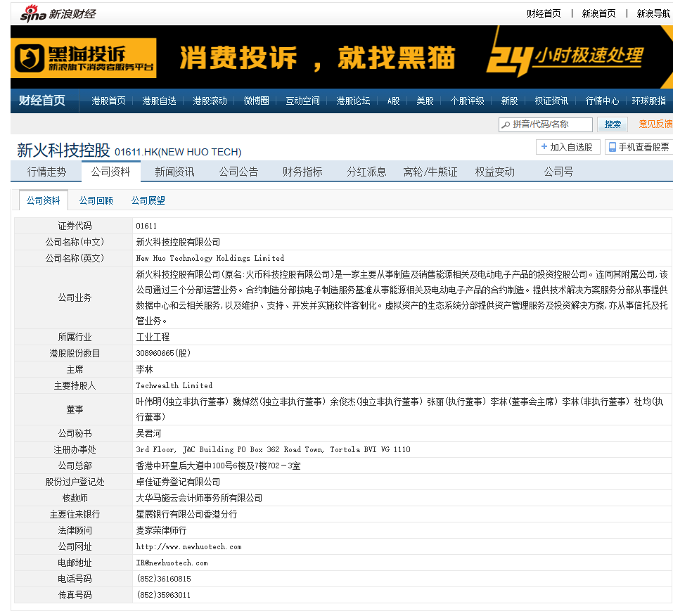Click auditor 大华马施云会计师事务所有限公司
The height and width of the screenshot is (616, 673).
(x=199, y=498)
